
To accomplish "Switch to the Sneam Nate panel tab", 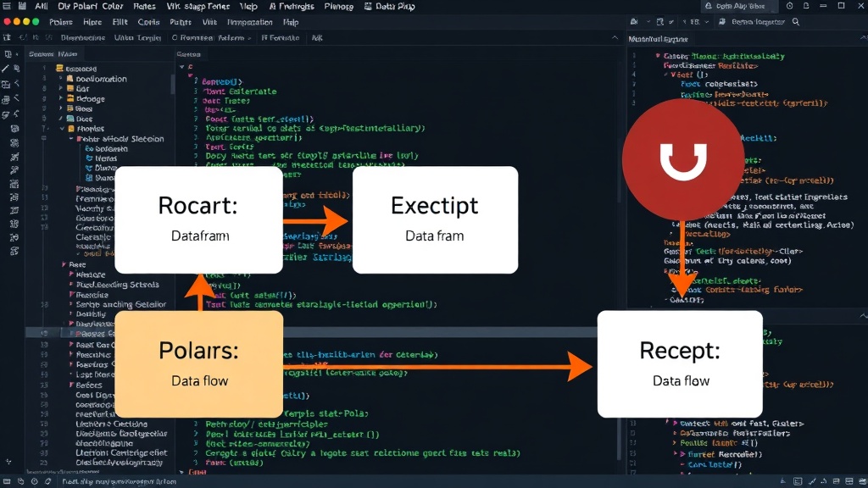I will [x=53, y=54].
